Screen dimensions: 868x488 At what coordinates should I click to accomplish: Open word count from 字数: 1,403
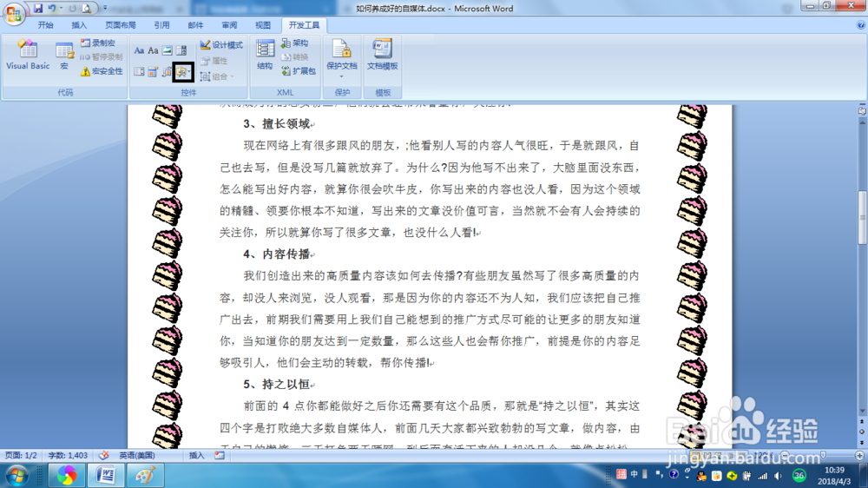coord(68,455)
